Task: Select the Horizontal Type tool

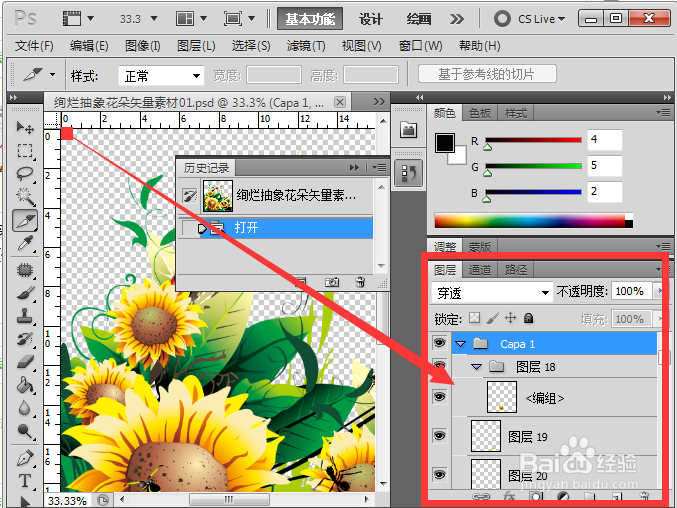Action: click(x=25, y=481)
